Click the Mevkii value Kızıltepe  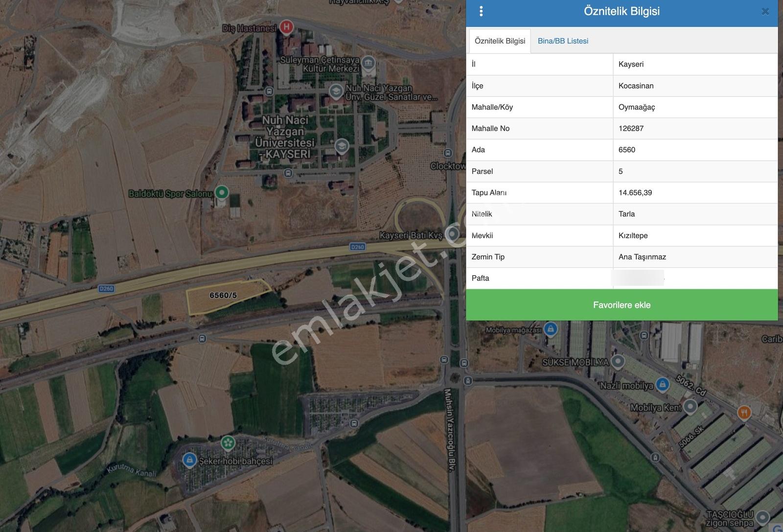point(633,235)
